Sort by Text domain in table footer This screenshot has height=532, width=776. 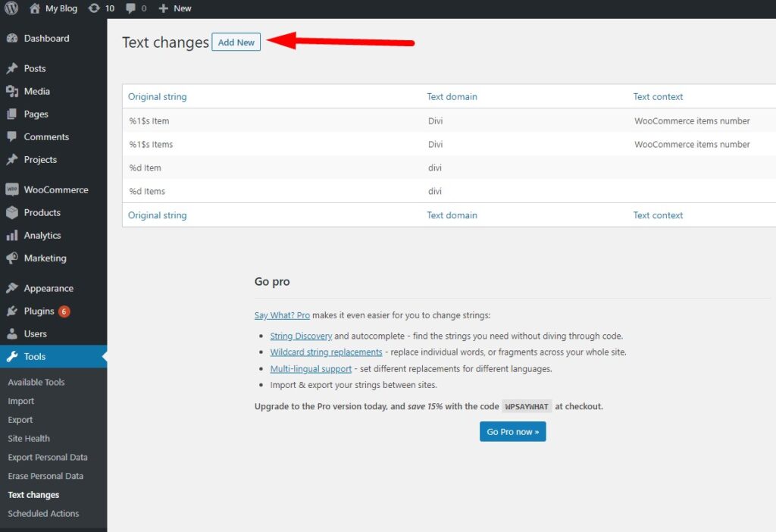pos(452,215)
